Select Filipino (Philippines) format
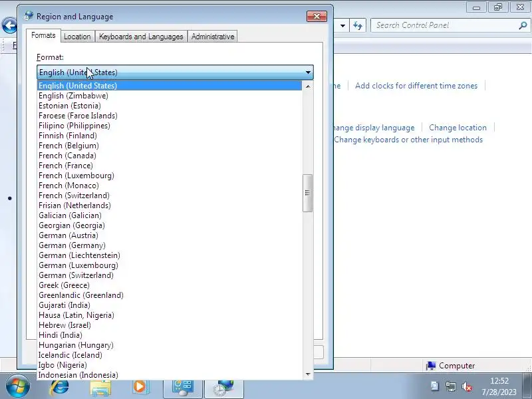Image resolution: width=532 pixels, height=399 pixels. pos(169,126)
